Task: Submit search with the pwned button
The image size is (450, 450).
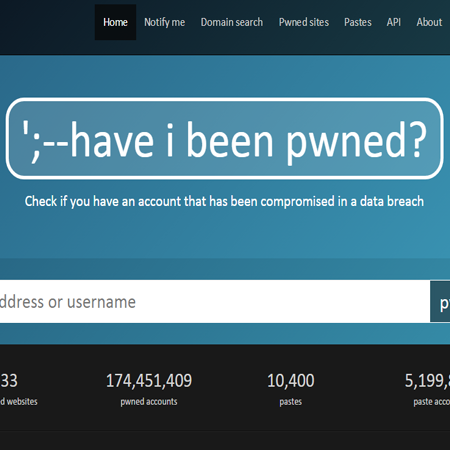Action: [x=440, y=302]
